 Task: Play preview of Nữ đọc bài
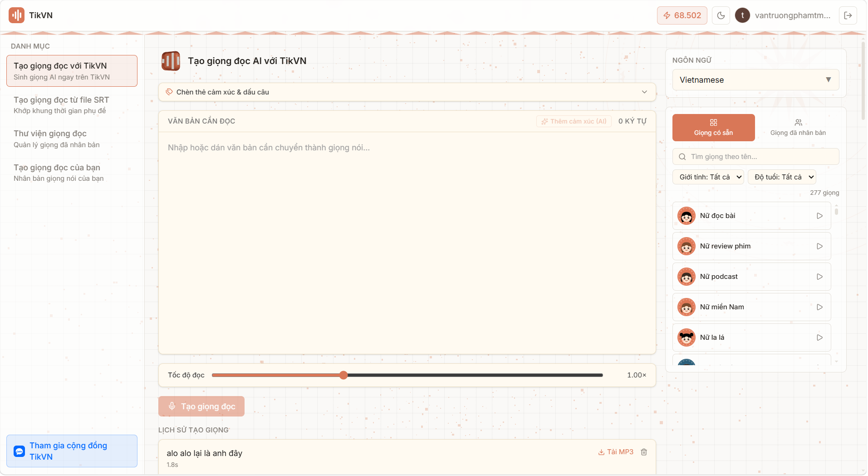(819, 216)
